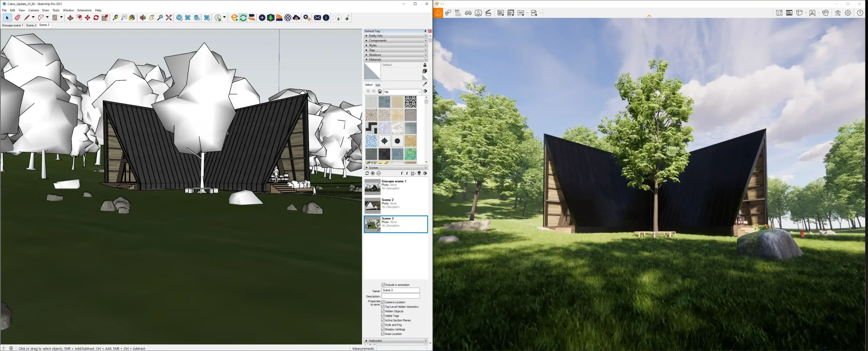Disable the Shadow Settings checkbox
The image size is (868, 351).
point(383,329)
